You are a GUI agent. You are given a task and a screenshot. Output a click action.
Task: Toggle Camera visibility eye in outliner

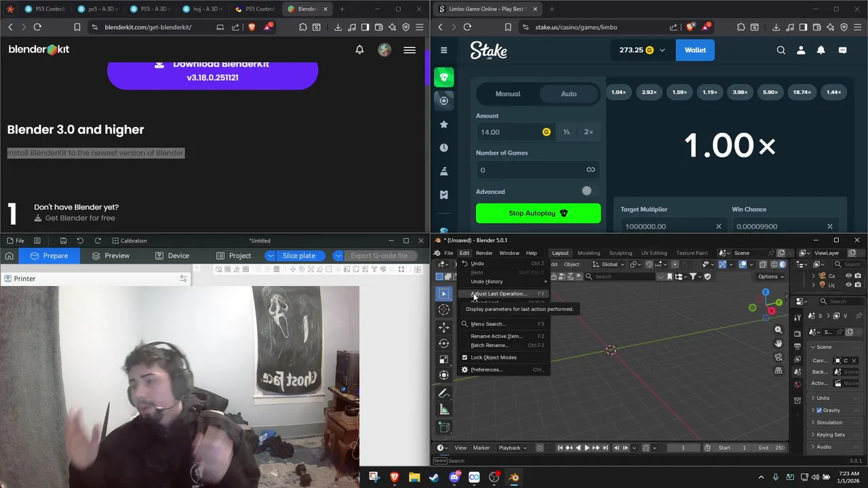[848, 276]
